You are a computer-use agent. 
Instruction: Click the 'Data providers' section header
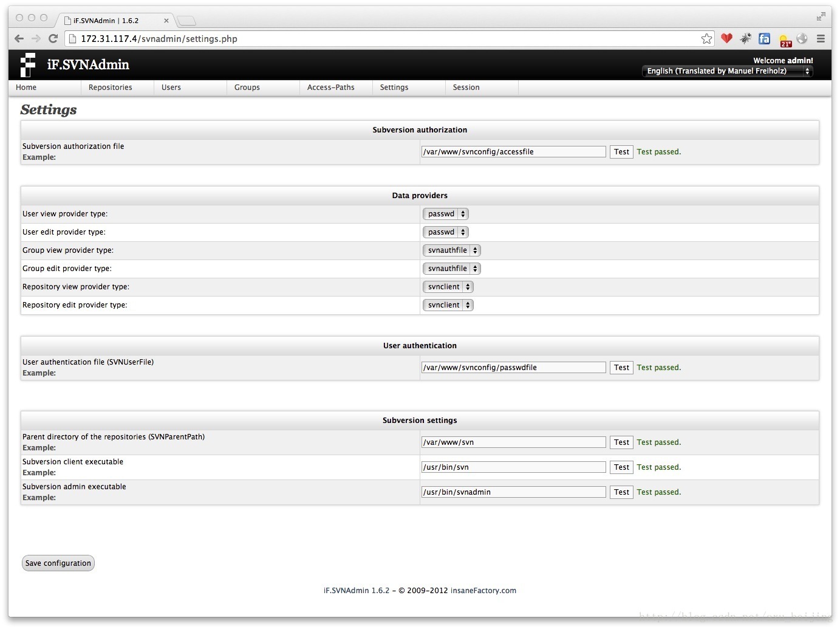tap(420, 196)
